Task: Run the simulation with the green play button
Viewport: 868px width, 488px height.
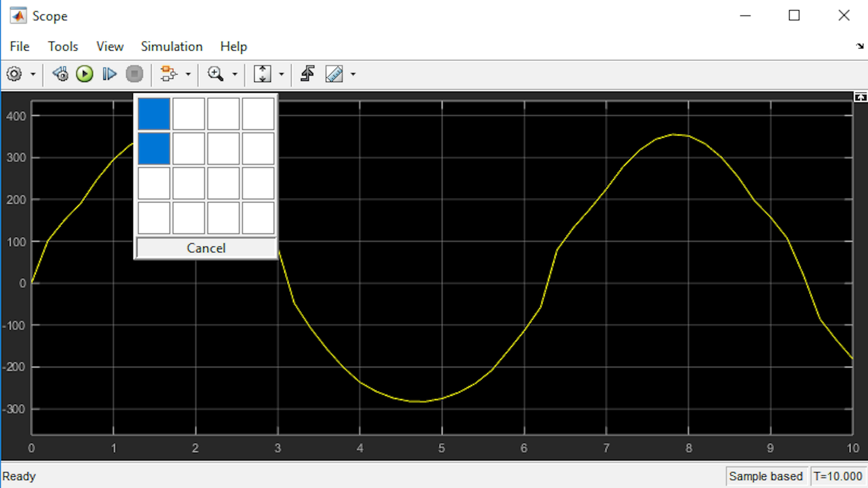Action: (85, 74)
